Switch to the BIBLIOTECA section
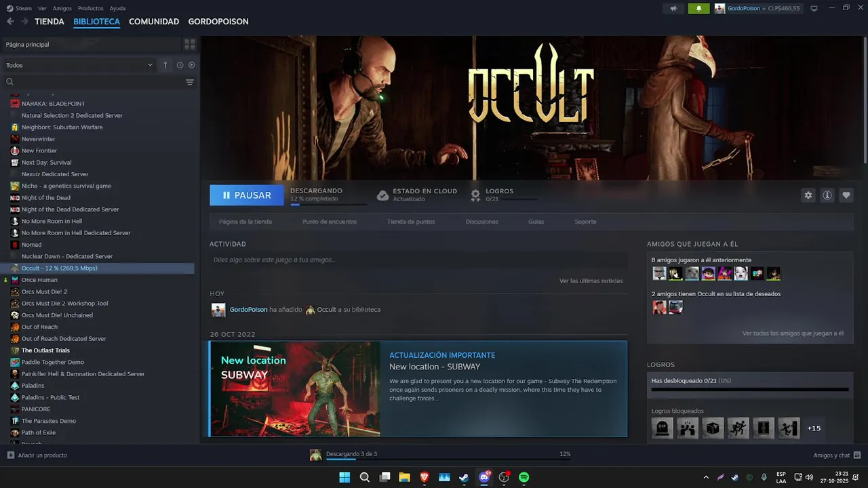Image resolution: width=868 pixels, height=488 pixels. coord(96,22)
